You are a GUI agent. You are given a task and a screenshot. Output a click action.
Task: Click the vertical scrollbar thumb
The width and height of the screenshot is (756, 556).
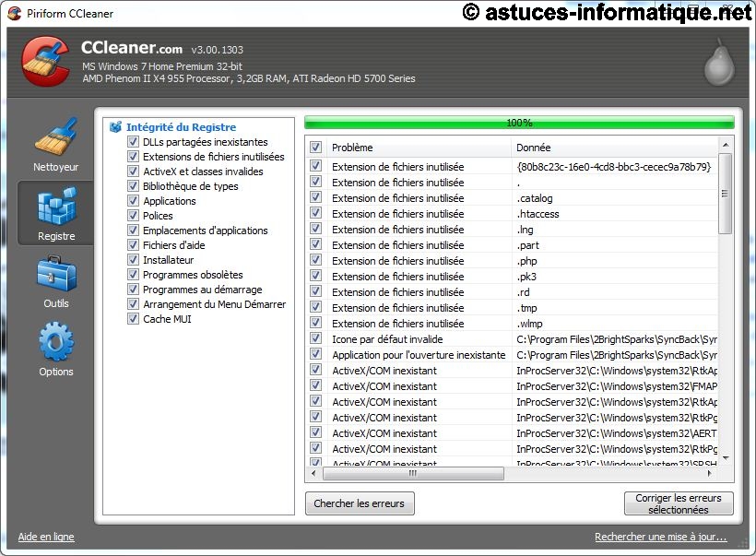click(726, 194)
